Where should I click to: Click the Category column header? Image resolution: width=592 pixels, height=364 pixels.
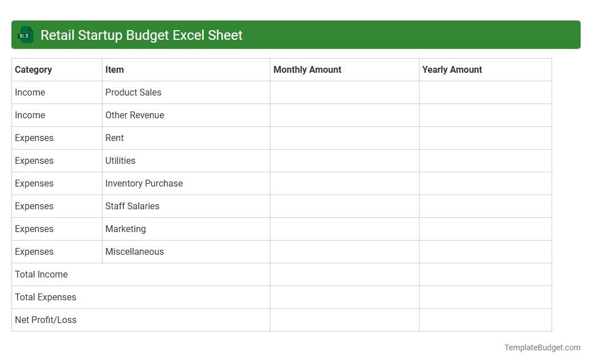coord(34,69)
